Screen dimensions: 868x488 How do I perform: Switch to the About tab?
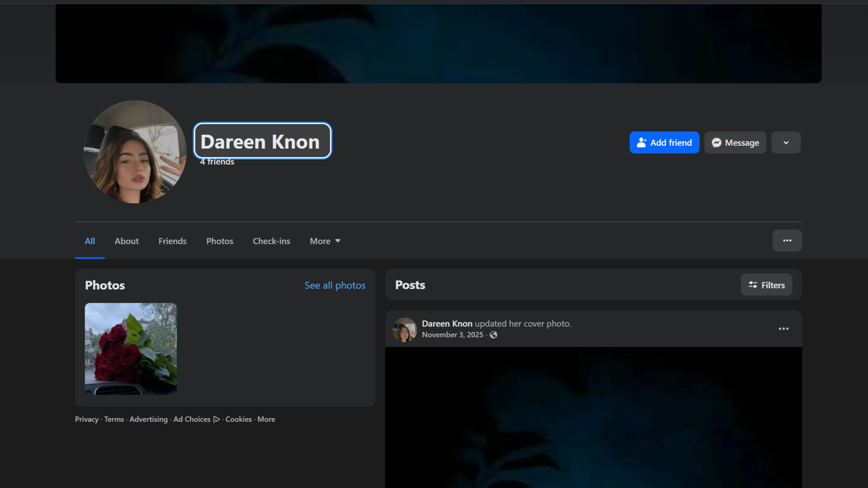(x=126, y=241)
